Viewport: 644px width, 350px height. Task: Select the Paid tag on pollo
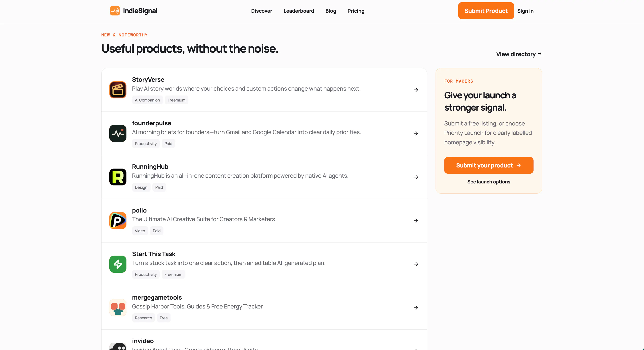point(156,231)
